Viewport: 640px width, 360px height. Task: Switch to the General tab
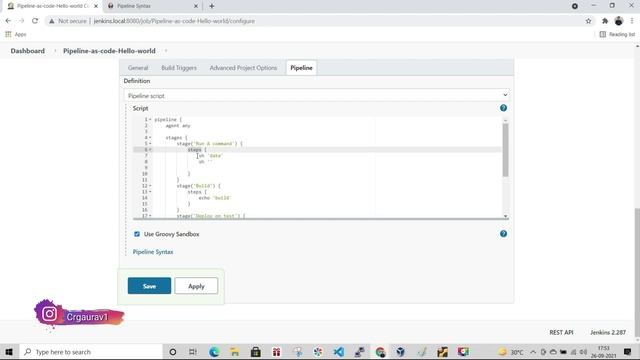tap(138, 68)
